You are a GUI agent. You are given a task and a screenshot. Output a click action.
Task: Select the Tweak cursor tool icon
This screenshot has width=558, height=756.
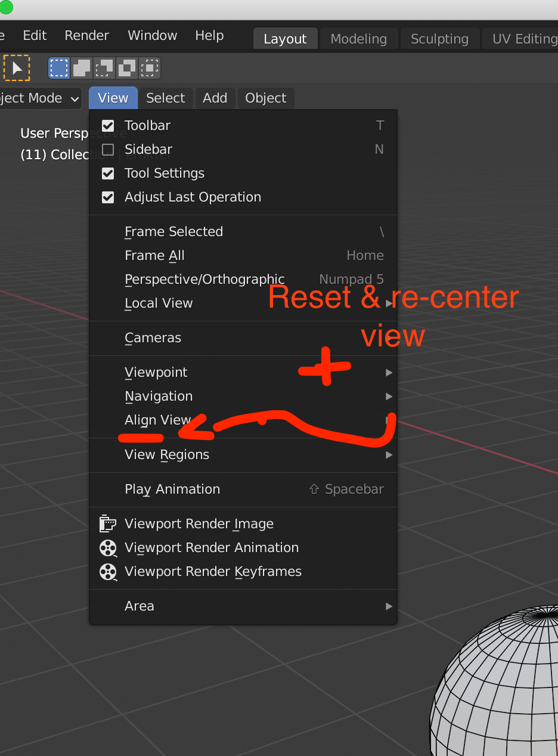[17, 68]
